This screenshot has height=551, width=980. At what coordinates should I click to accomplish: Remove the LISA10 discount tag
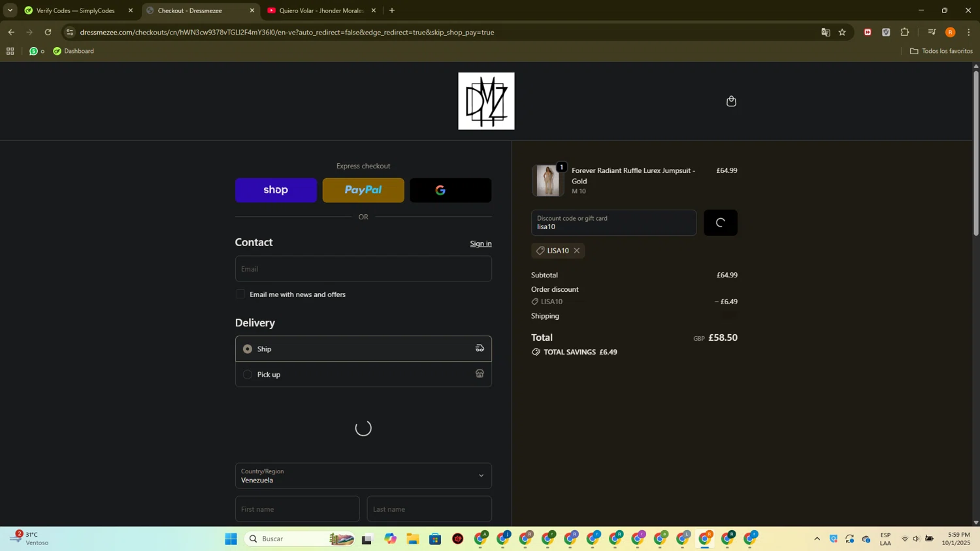577,251
